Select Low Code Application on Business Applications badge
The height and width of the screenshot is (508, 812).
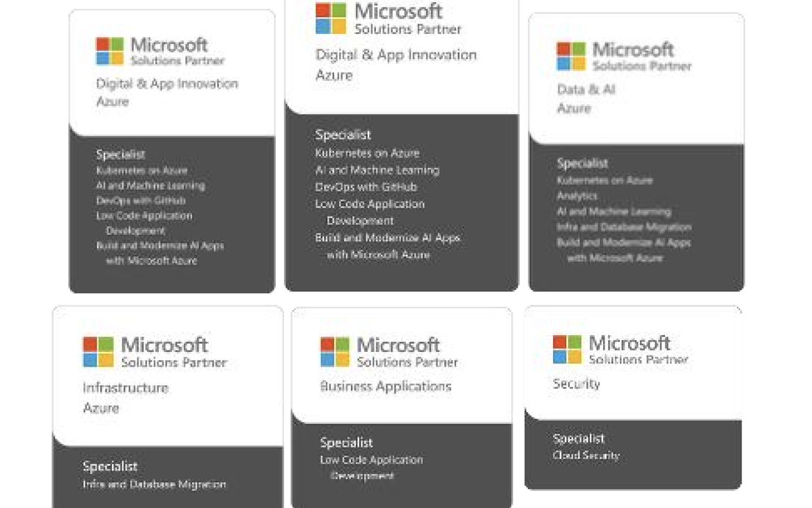tap(371, 459)
